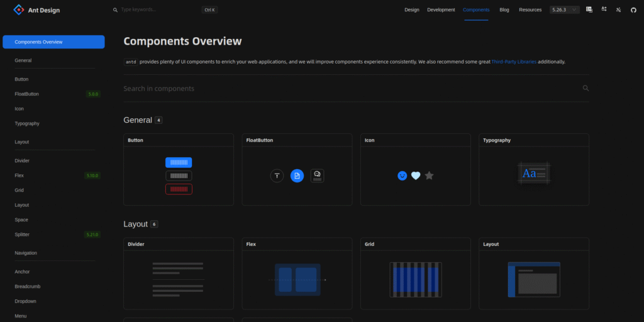This screenshot has height=322, width=644.
Task: Open the FloatButton card title
Action: coord(260,140)
